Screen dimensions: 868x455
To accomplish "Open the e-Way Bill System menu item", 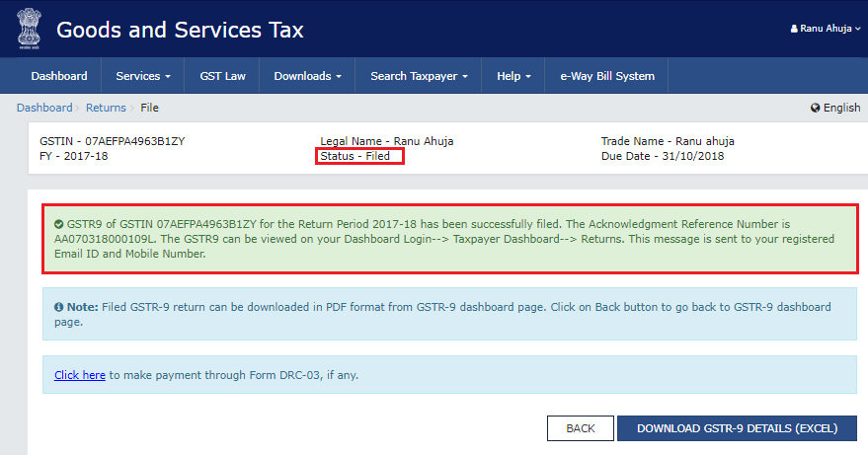I will click(x=607, y=76).
